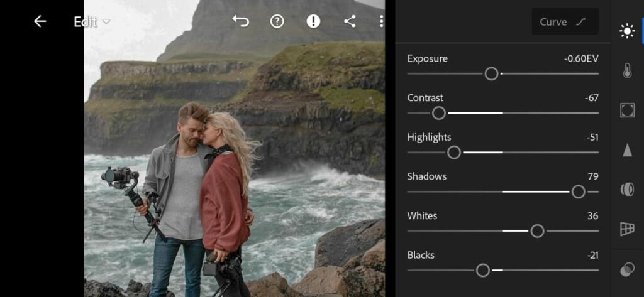This screenshot has width=644, height=297.
Task: Click the Shadows value 79
Action: click(593, 176)
